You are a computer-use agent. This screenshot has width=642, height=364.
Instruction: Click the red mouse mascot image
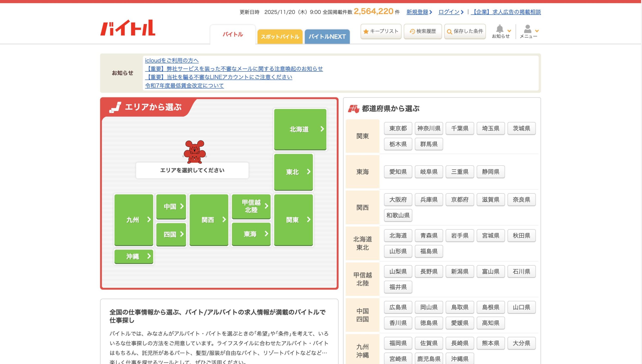tap(194, 152)
